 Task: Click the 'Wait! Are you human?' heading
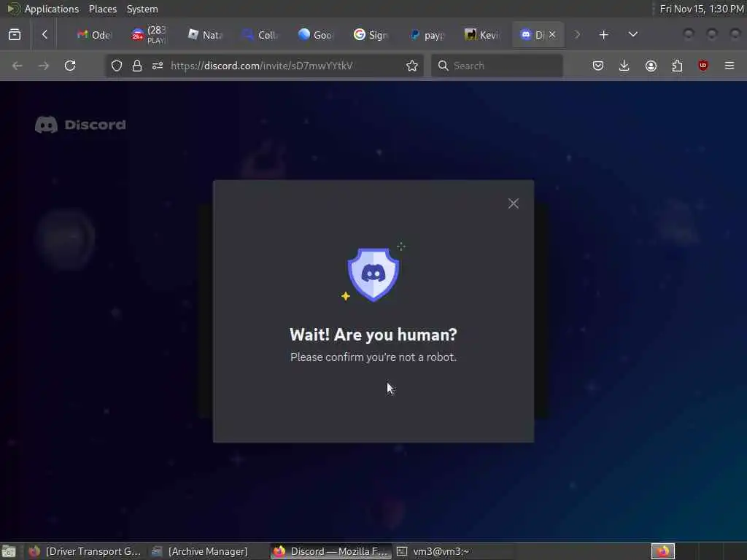point(373,335)
